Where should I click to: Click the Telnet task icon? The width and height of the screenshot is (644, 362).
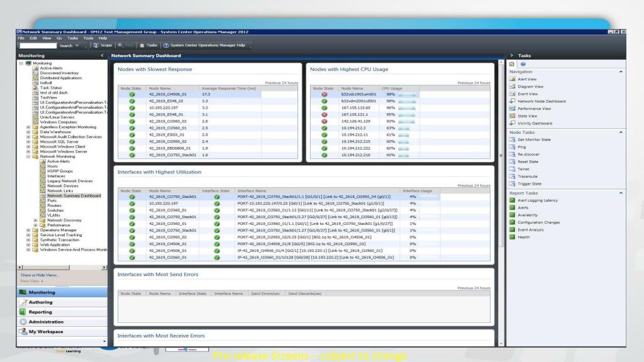click(512, 169)
